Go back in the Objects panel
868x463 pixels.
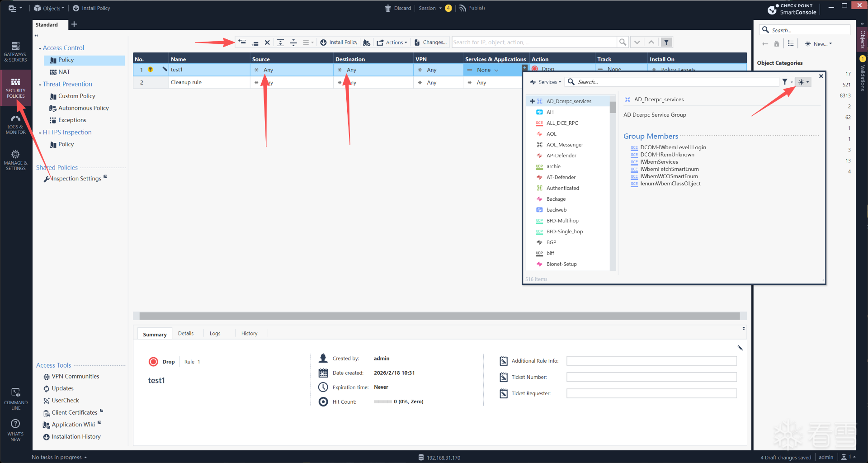pyautogui.click(x=765, y=44)
